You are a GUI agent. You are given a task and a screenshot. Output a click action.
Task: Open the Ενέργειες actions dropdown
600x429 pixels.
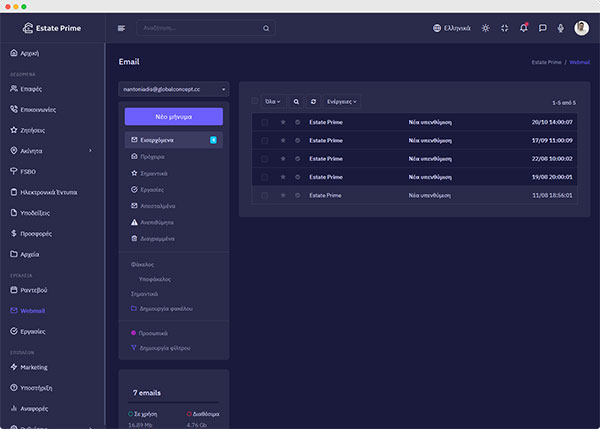point(341,101)
